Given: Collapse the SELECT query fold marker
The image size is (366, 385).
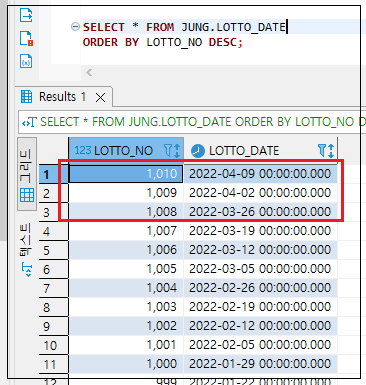Looking at the screenshot, I should tap(75, 27).
